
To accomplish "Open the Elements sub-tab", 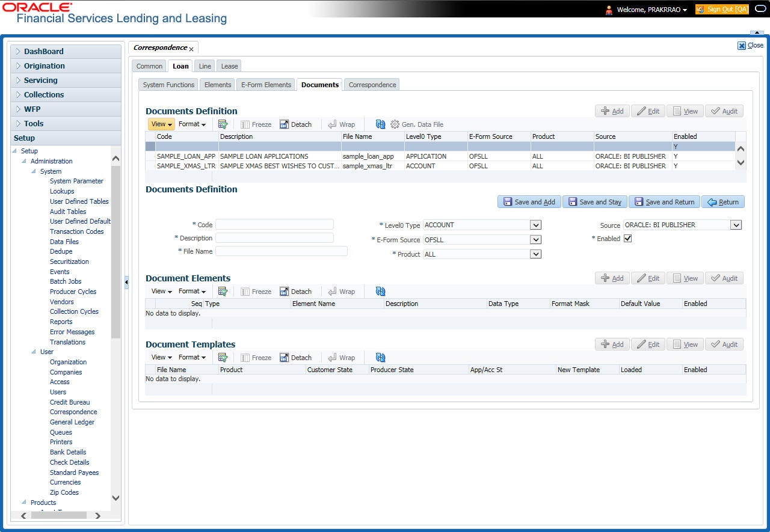I will tap(218, 85).
